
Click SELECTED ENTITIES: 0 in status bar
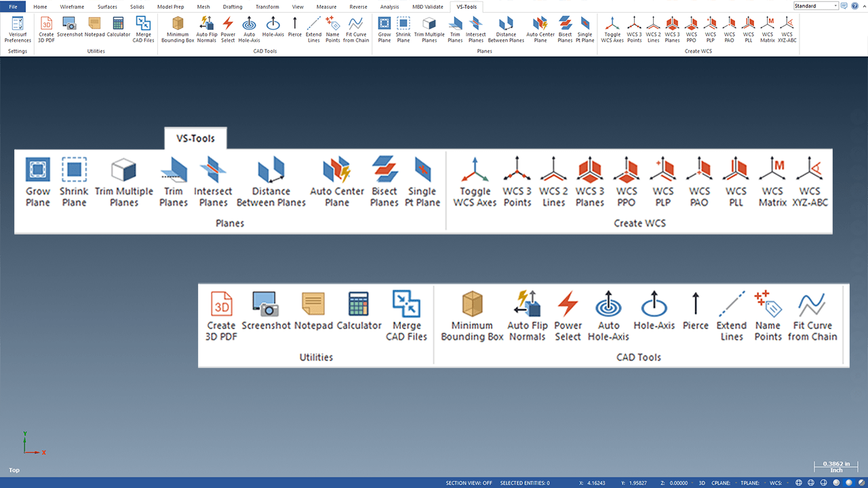coord(525,483)
